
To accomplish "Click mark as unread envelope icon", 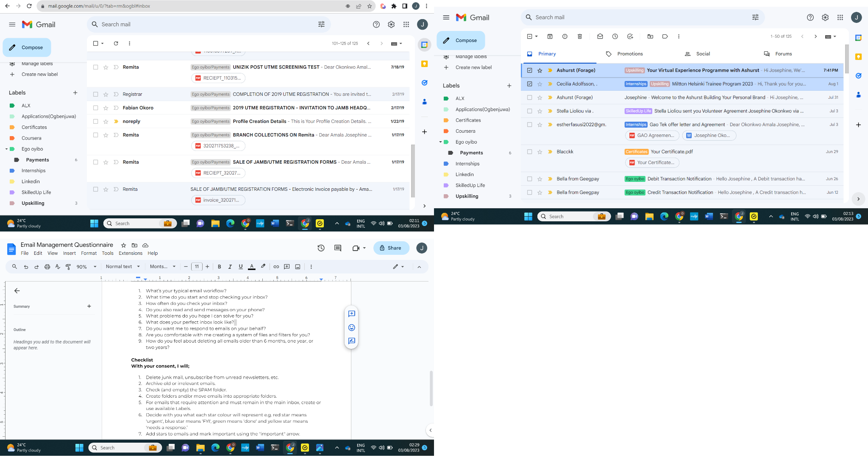I will pos(600,36).
